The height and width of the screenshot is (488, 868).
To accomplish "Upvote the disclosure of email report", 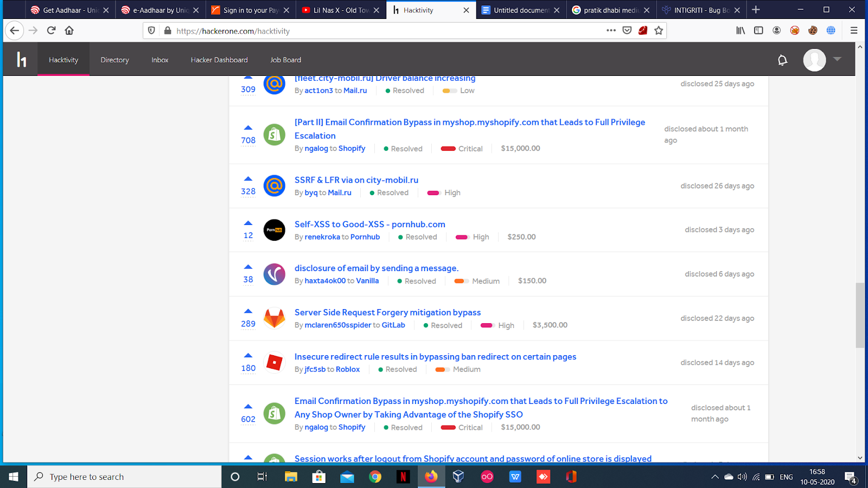I will click(248, 267).
